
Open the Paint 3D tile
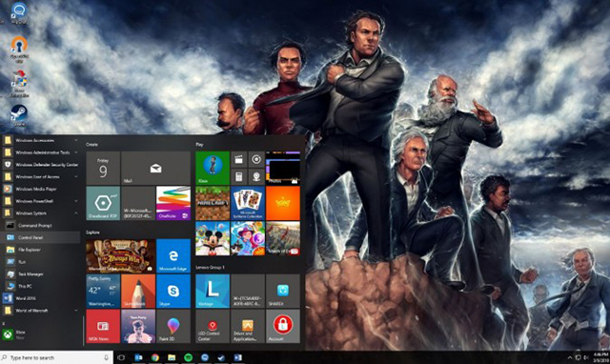click(173, 326)
